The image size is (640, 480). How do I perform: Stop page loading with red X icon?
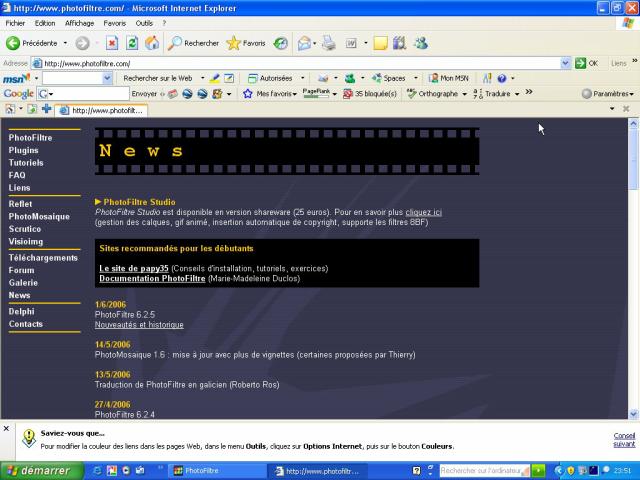click(112, 43)
